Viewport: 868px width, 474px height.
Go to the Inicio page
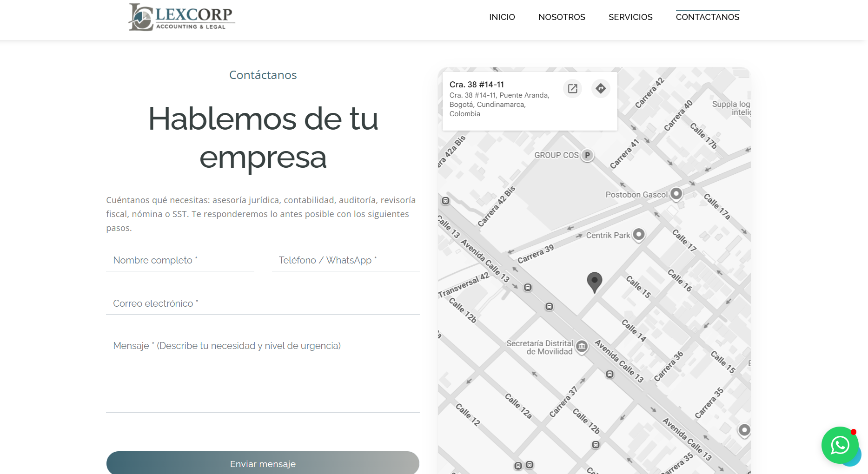[502, 17]
